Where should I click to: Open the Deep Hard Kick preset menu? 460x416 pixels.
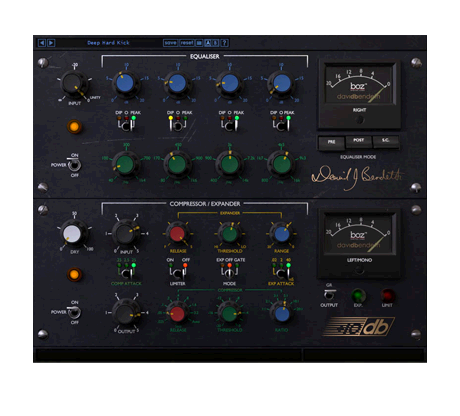108,43
